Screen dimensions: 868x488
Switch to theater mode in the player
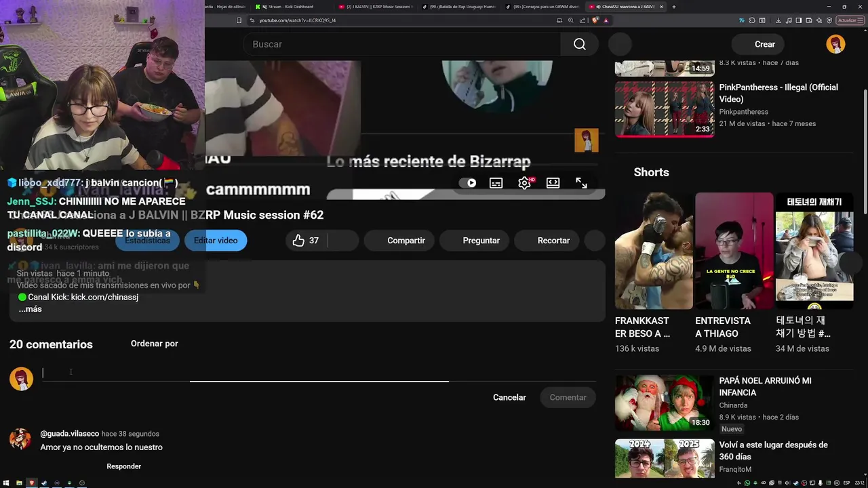(553, 183)
